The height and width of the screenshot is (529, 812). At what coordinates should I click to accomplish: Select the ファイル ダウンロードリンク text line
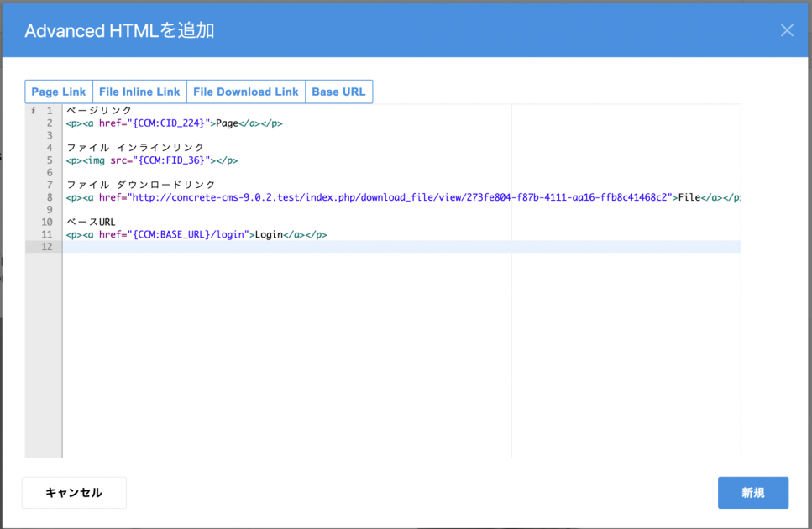click(x=141, y=185)
